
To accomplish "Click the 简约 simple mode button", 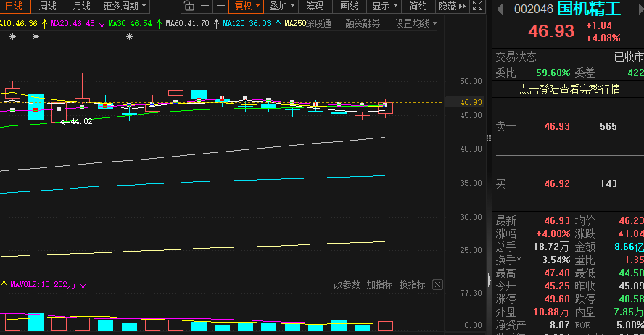I will (x=418, y=6).
